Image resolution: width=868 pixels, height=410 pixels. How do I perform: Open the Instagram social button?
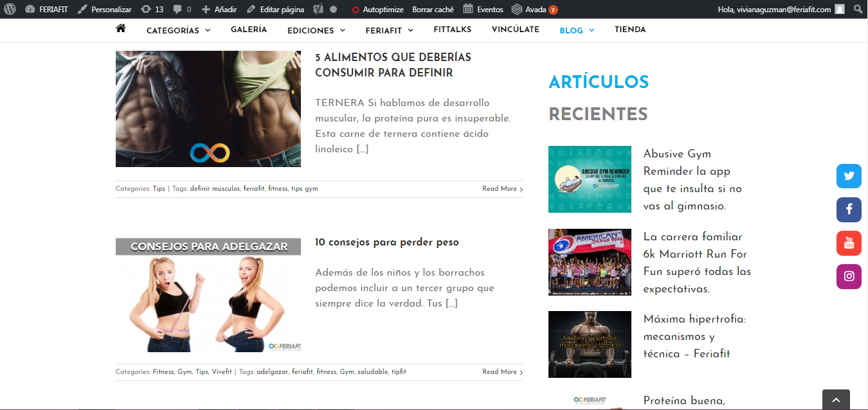pos(849,276)
